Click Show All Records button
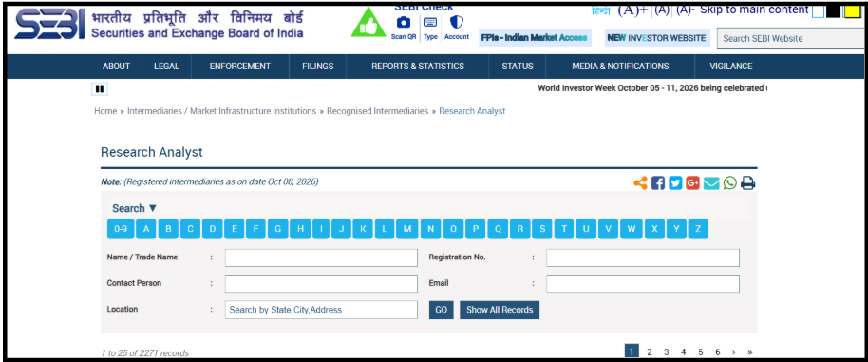This screenshot has width=868, height=362. click(x=500, y=310)
